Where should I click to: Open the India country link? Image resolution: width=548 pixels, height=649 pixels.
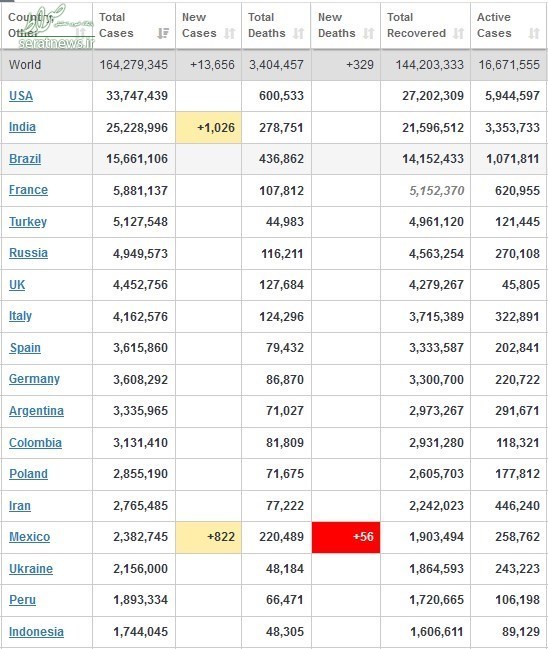click(x=22, y=127)
